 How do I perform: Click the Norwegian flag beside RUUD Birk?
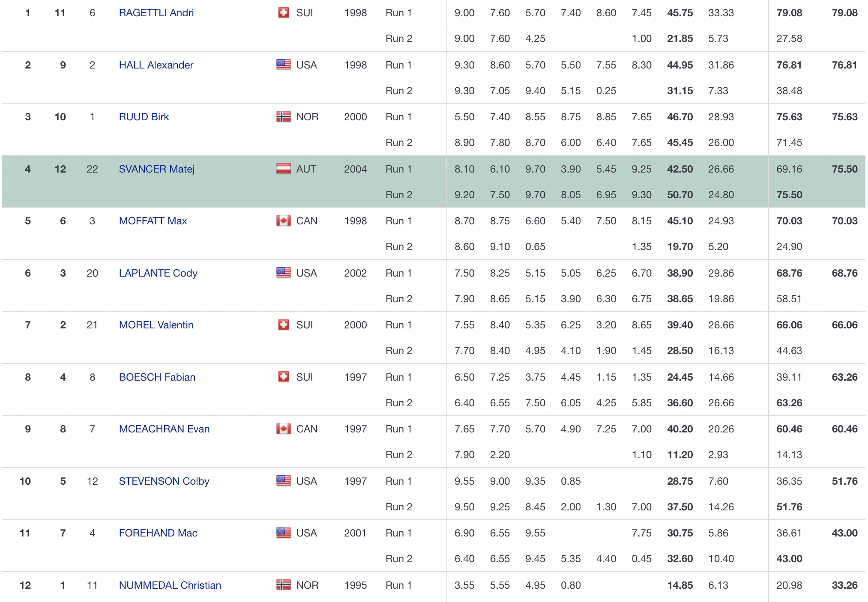pos(283,116)
